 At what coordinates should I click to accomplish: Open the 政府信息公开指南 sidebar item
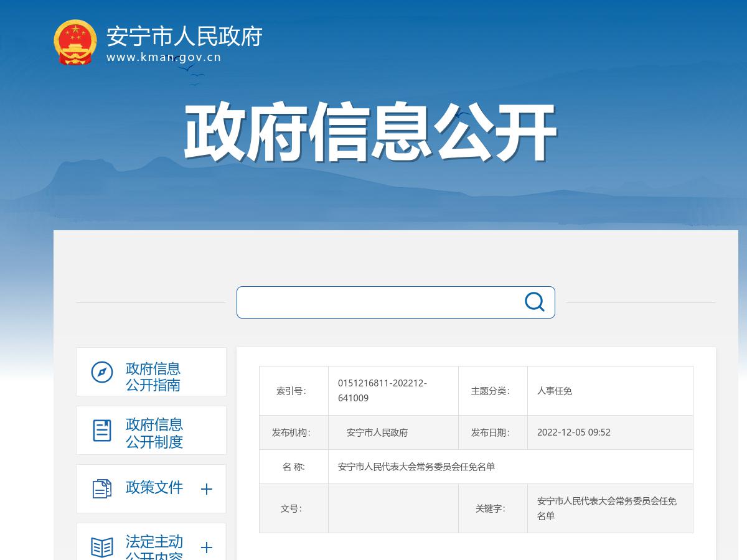pos(153,377)
